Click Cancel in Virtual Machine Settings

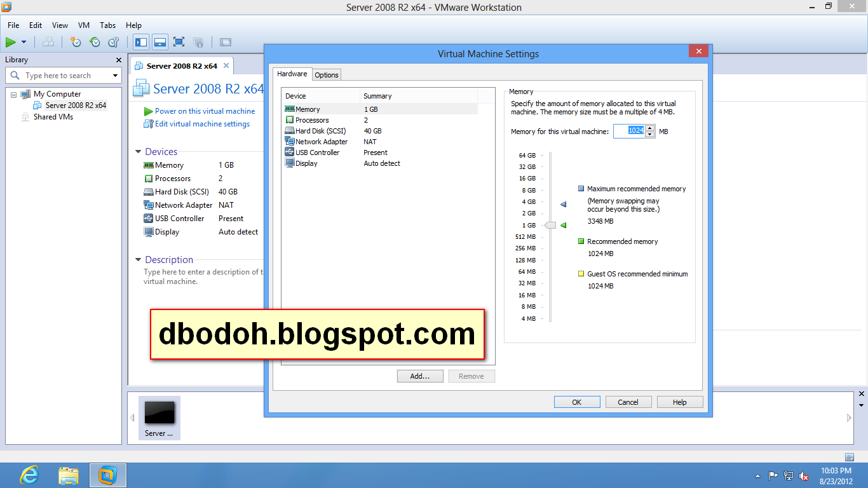click(628, 402)
